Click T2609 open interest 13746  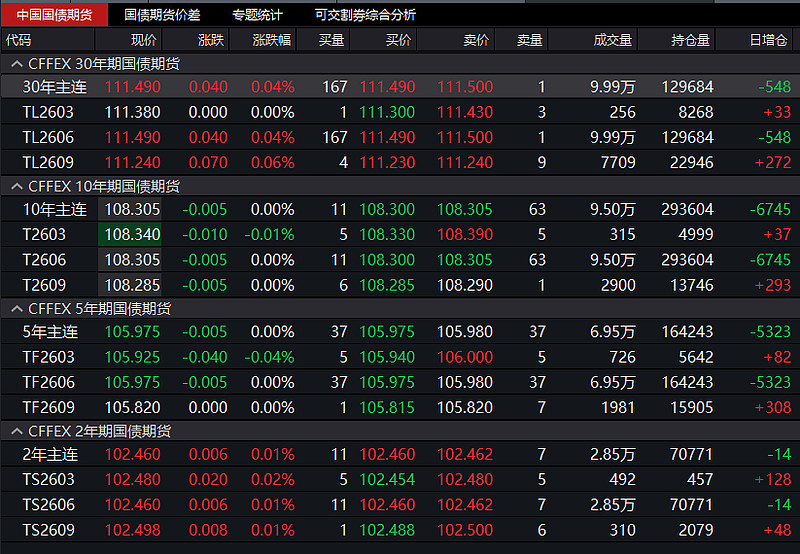[691, 285]
